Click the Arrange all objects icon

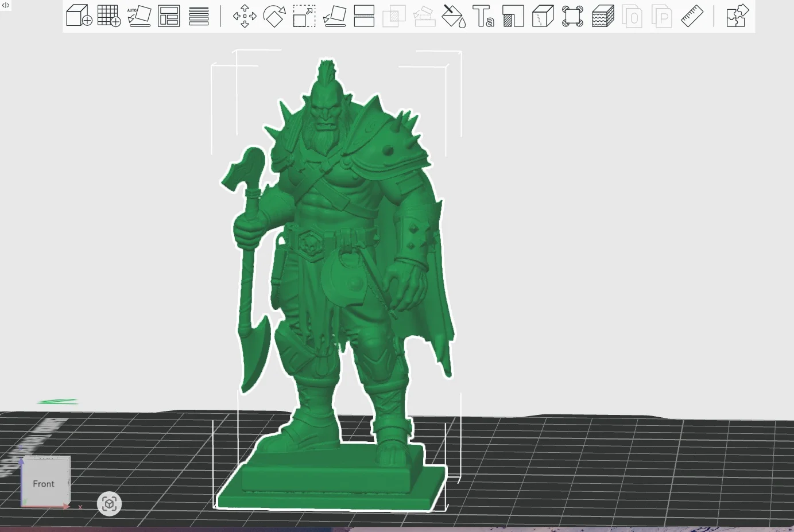coord(169,15)
